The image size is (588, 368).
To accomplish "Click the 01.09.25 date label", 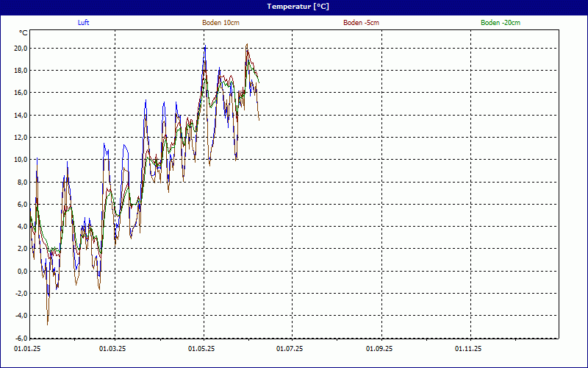I will 379,349.
